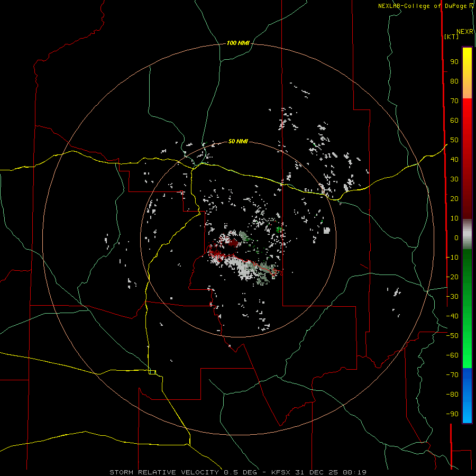Screen dimensions: 476x476
Task: Click the 90 value on the velocity scale
Action: [x=454, y=62]
